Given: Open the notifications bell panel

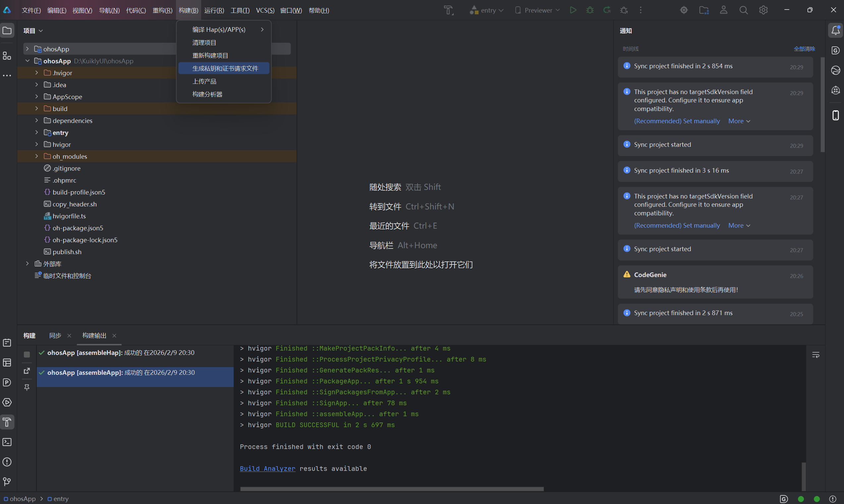Looking at the screenshot, I should [x=835, y=30].
